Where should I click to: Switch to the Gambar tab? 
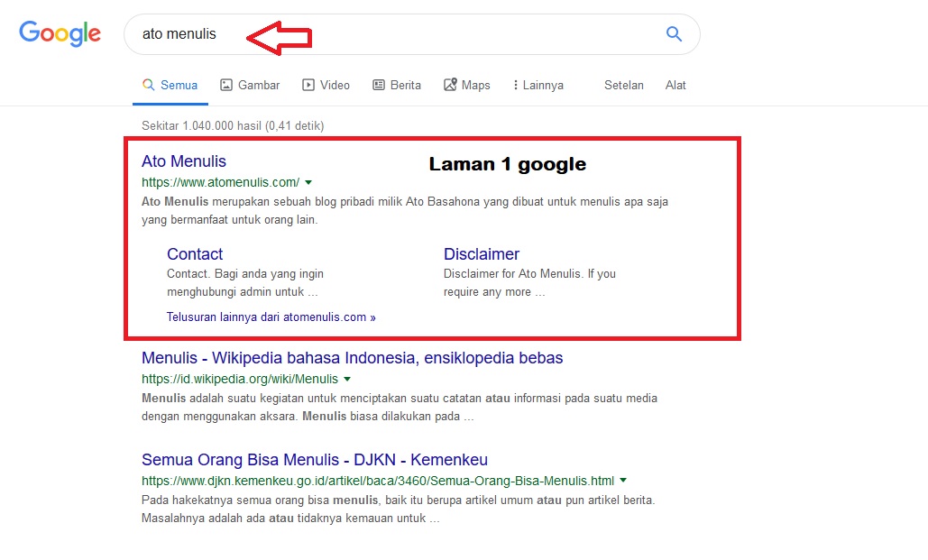[250, 85]
